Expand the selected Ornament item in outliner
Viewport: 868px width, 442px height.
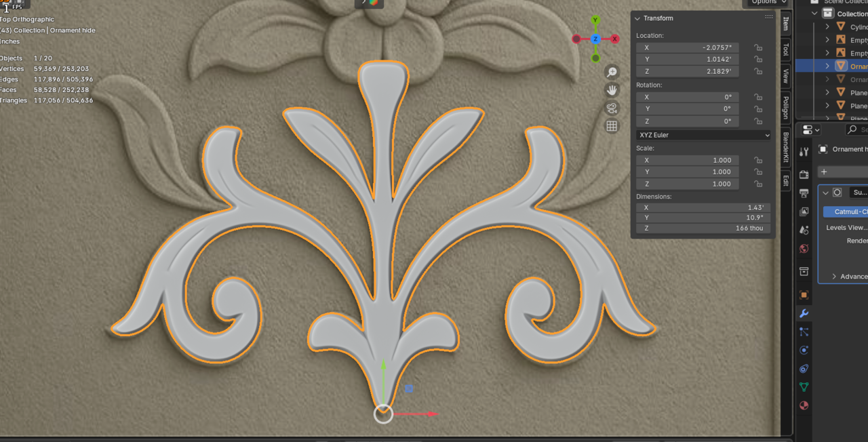(827, 66)
